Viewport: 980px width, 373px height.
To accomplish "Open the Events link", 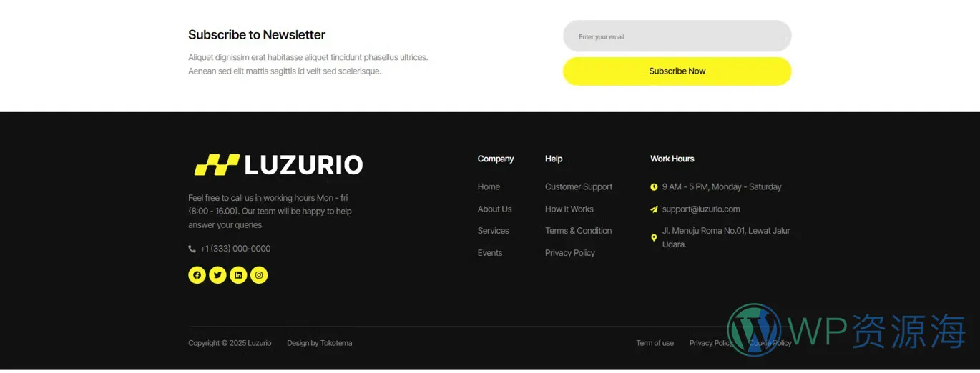I will pyautogui.click(x=490, y=253).
